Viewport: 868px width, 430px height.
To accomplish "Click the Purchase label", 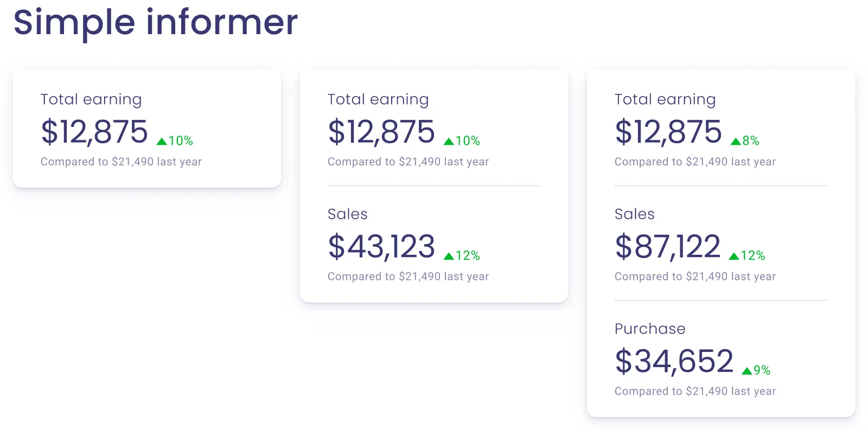I will point(650,329).
